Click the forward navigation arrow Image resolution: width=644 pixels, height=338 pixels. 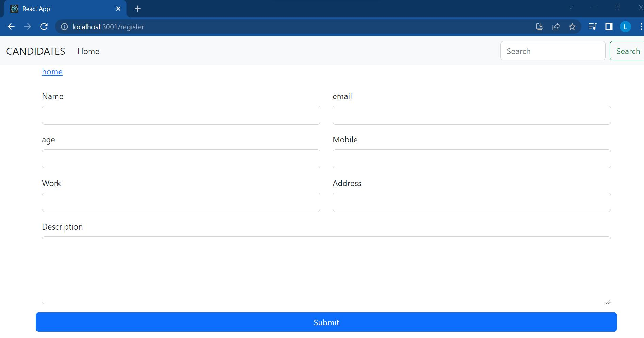[x=27, y=27]
